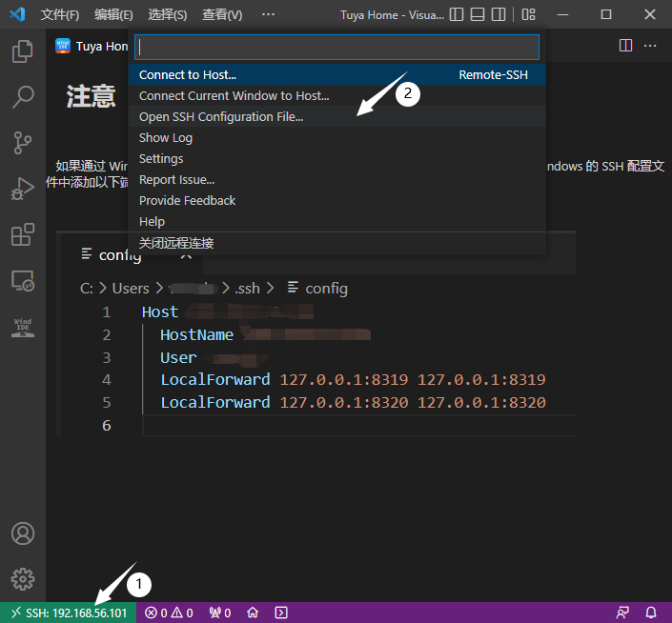
Task: Open notifications bell in status bar
Action: [651, 613]
